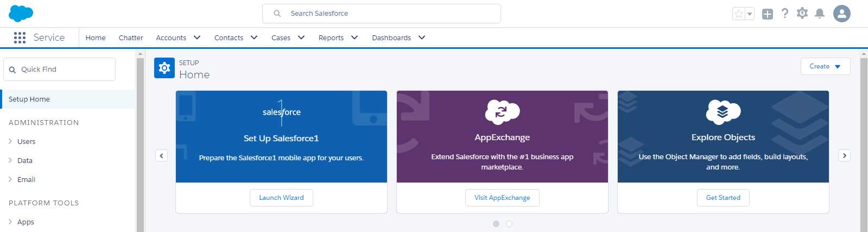
Task: Expand the Dashboards tab dropdown chevron
Action: point(422,37)
